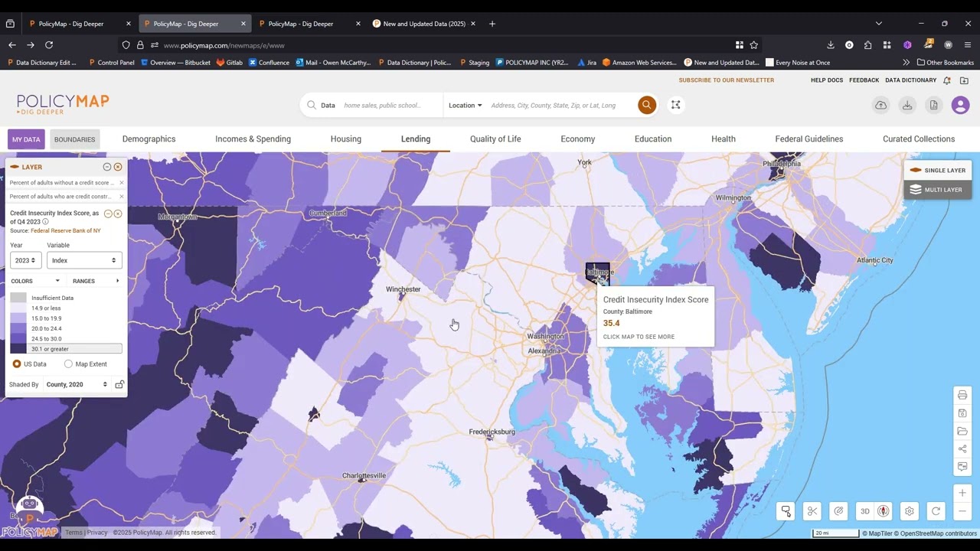The width and height of the screenshot is (980, 551).
Task: Print the map with the printer icon
Action: click(x=962, y=395)
